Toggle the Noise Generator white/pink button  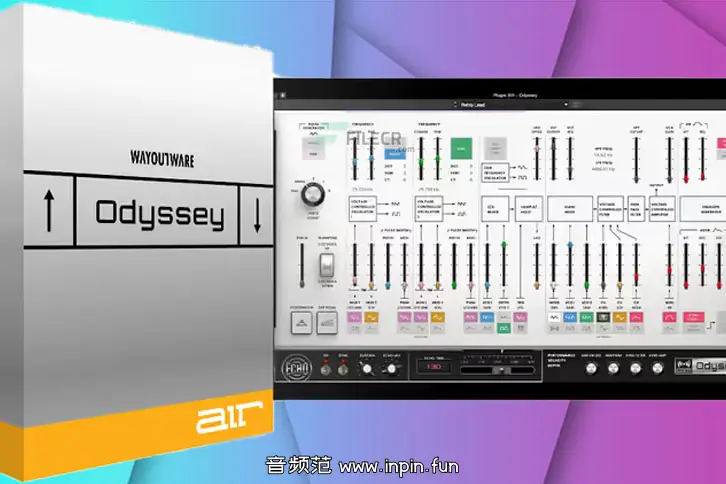(x=313, y=150)
